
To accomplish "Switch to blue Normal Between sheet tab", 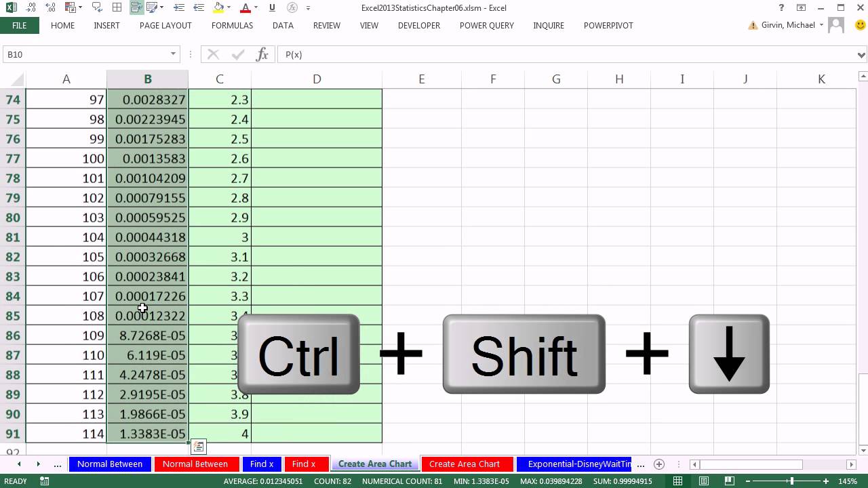I will tap(110, 464).
